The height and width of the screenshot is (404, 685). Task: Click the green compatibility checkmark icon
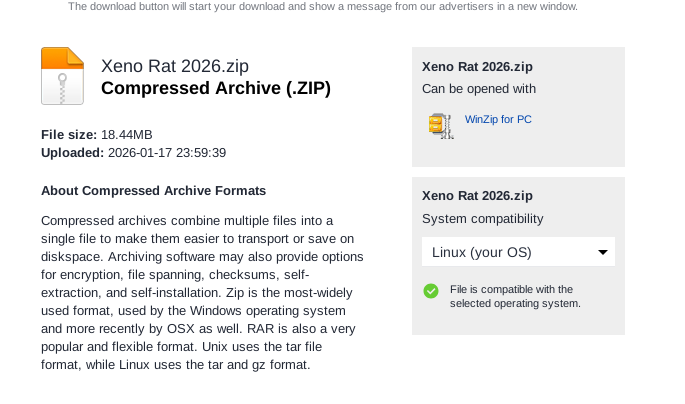431,291
